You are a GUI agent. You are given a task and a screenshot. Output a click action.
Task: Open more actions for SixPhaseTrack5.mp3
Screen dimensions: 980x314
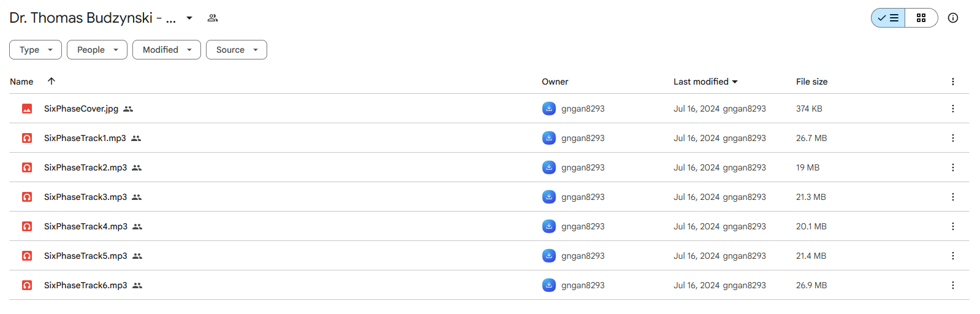click(953, 256)
